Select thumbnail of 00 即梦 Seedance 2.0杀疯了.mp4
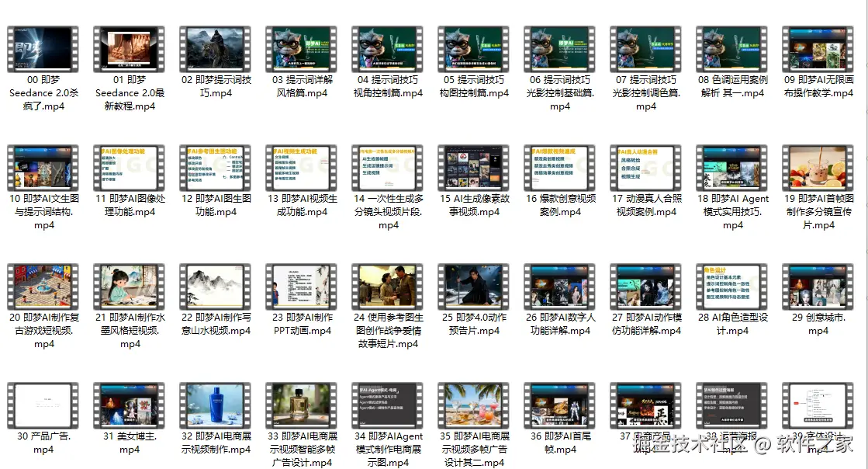Image resolution: width=868 pixels, height=469 pixels. [43, 49]
